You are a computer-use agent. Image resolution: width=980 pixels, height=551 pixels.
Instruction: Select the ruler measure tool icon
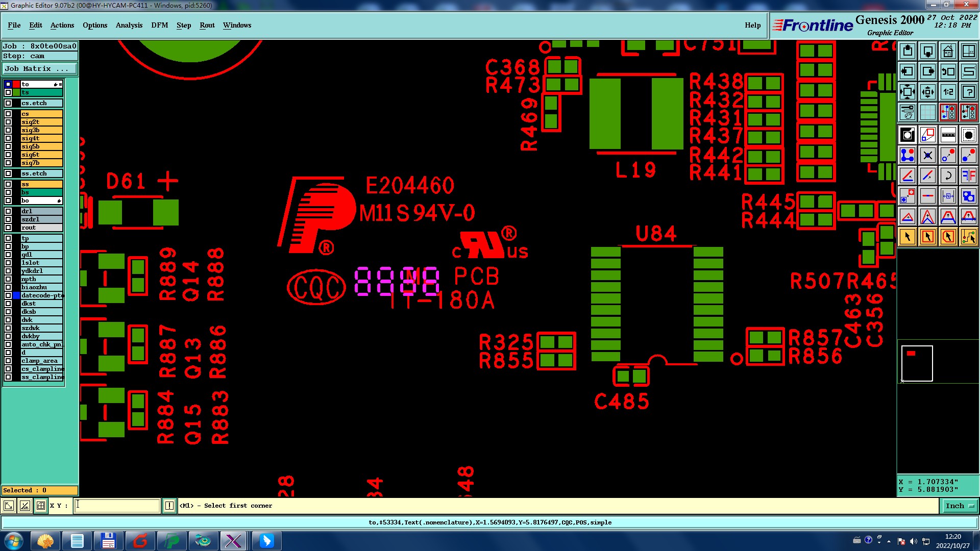point(948,135)
